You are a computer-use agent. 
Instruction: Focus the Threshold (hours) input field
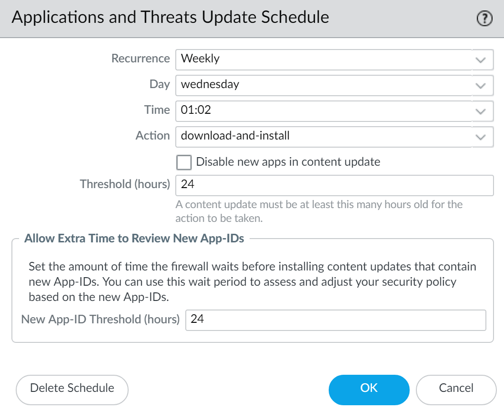point(333,185)
